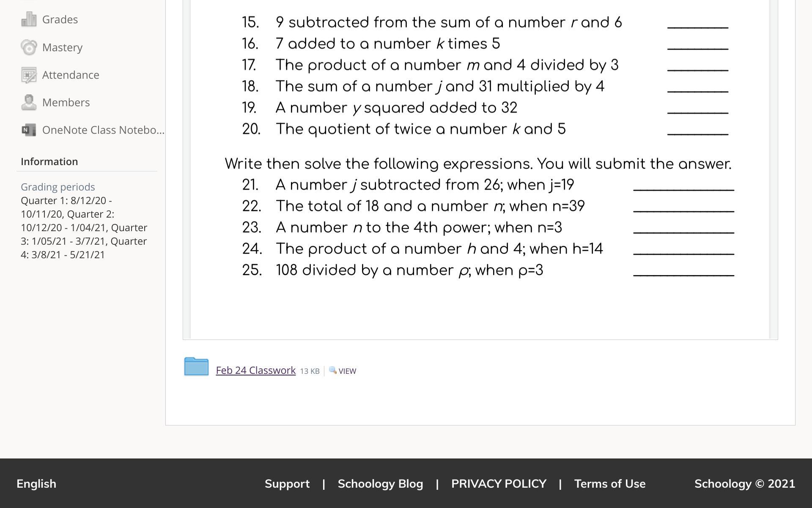Click the Attendance calendar icon
The height and width of the screenshot is (508, 812).
click(29, 75)
